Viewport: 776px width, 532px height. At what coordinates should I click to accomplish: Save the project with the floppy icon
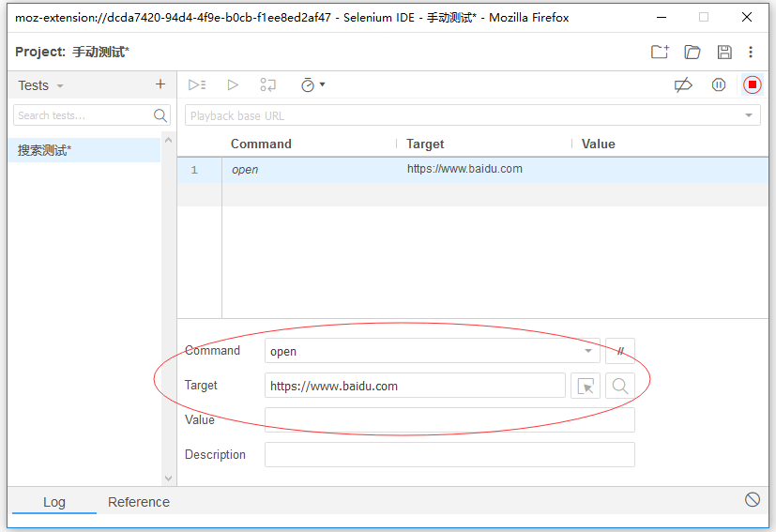tap(724, 52)
